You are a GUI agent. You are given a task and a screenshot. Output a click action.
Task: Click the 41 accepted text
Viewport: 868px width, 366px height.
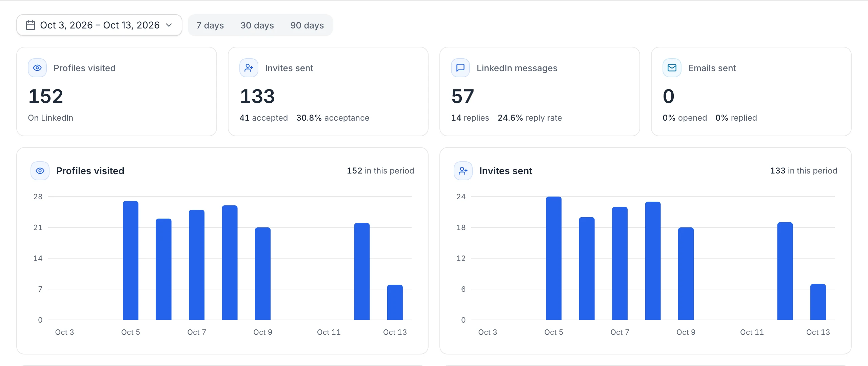tap(263, 118)
